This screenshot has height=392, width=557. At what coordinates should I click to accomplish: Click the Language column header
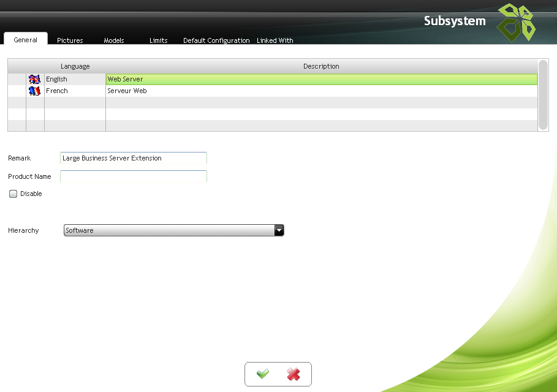(75, 66)
